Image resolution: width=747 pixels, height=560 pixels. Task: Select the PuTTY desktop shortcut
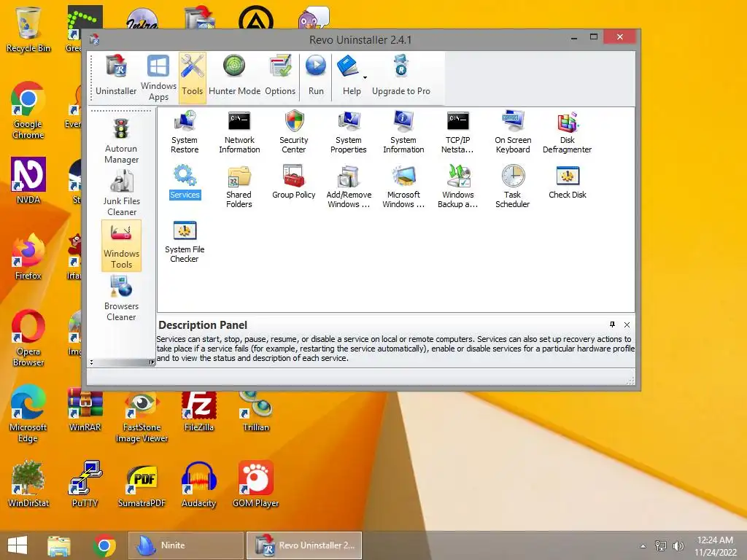85,484
